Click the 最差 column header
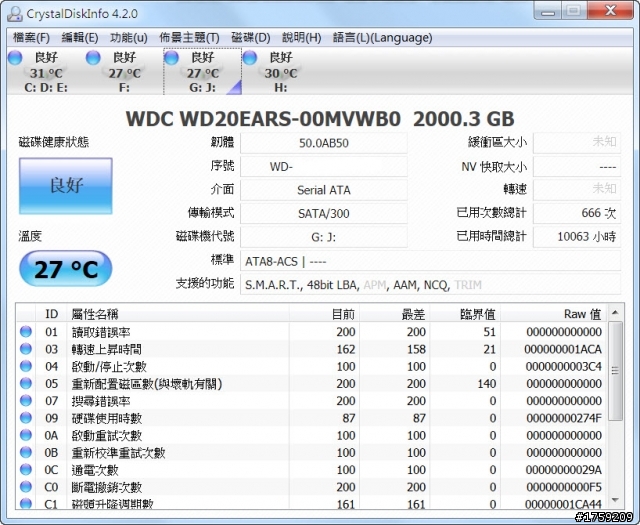 coord(395,314)
